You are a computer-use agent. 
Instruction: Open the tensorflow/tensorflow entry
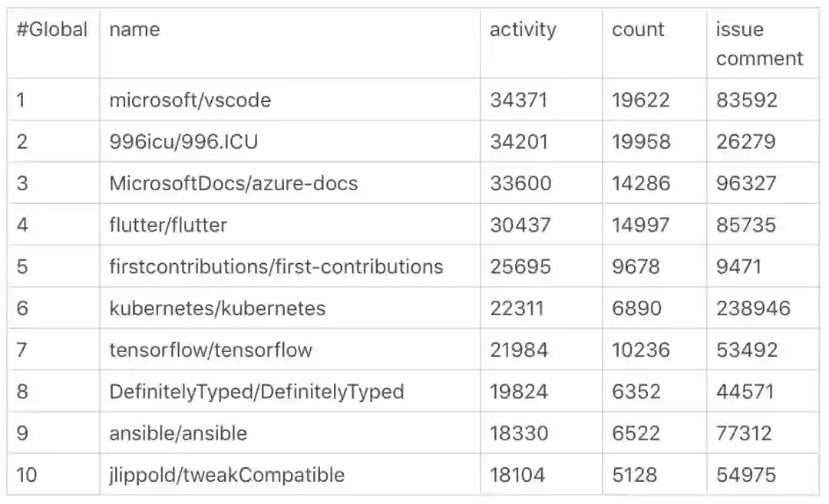[x=210, y=350]
